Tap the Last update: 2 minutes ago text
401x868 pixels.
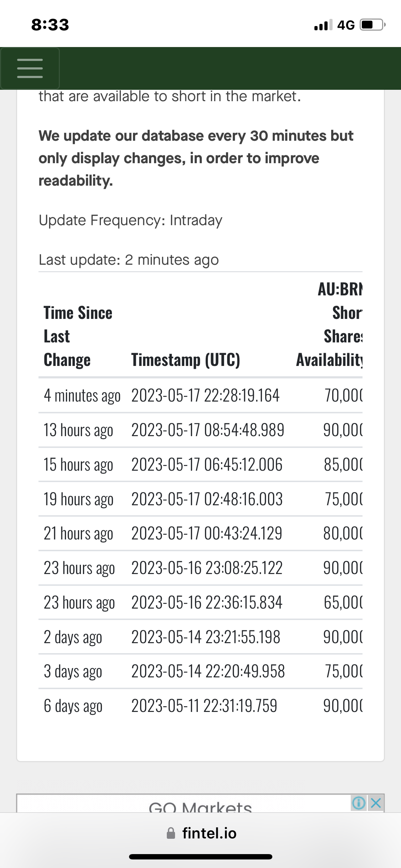coord(129,260)
